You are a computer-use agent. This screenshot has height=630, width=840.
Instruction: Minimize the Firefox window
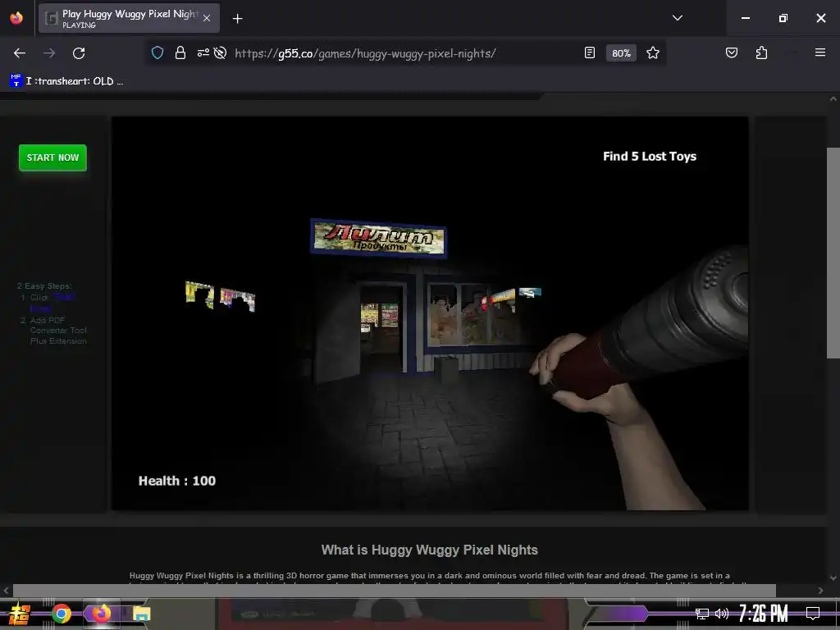[x=745, y=18]
